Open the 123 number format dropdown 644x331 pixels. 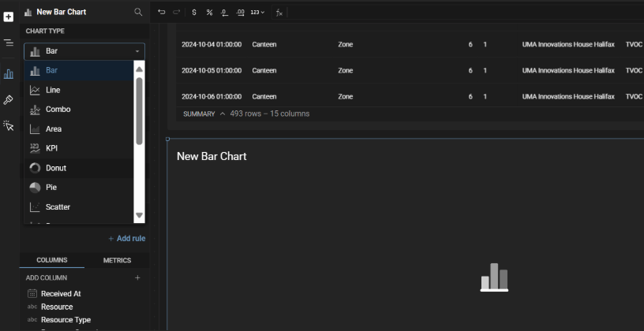(x=257, y=13)
